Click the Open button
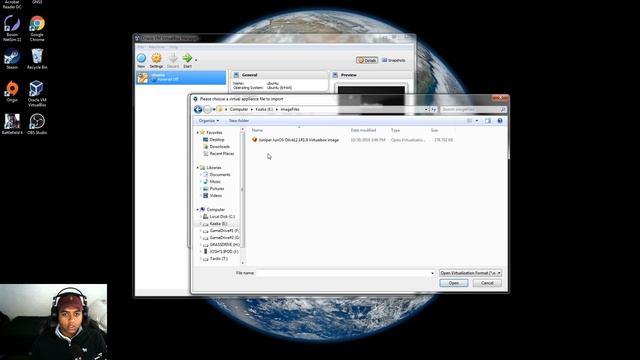The image size is (640, 360). point(454,283)
